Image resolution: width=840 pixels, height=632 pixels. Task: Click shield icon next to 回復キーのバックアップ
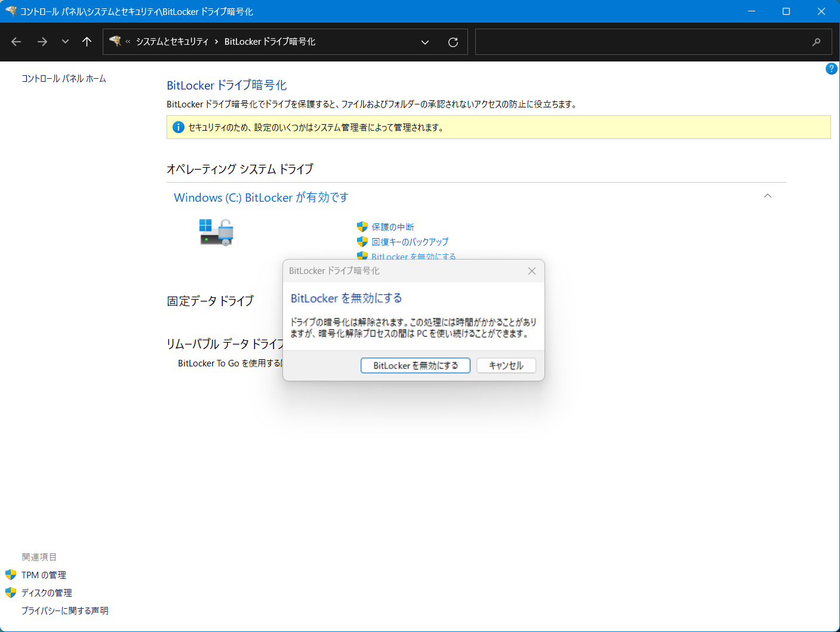[362, 242]
